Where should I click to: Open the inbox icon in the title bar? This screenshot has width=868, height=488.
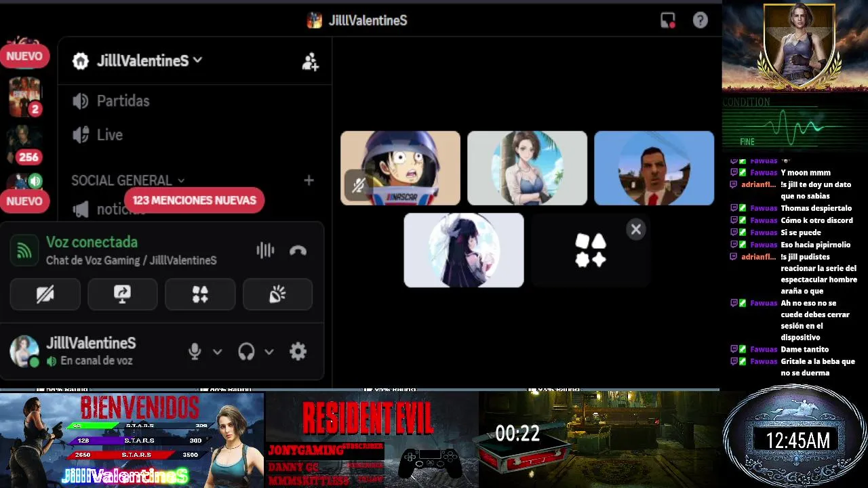pos(668,20)
